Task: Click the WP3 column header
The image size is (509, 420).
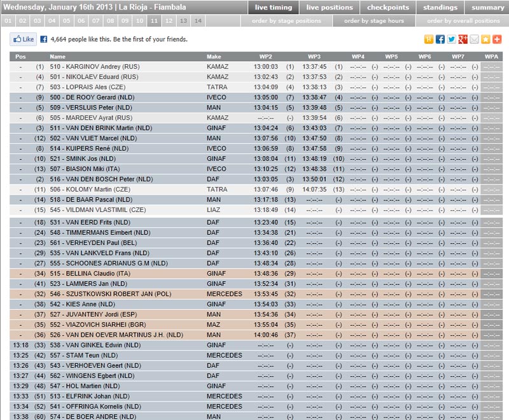Action: pyautogui.click(x=314, y=57)
